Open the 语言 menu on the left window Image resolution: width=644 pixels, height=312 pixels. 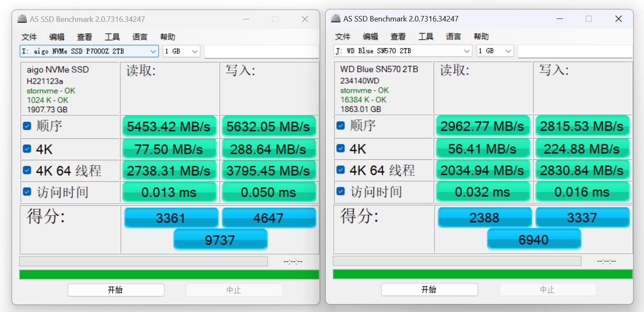click(140, 37)
